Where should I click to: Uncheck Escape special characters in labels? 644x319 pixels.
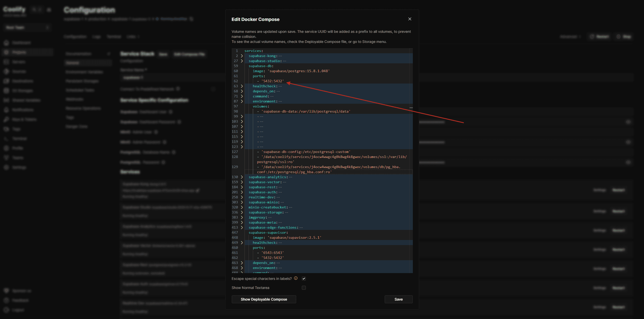[x=304, y=279]
